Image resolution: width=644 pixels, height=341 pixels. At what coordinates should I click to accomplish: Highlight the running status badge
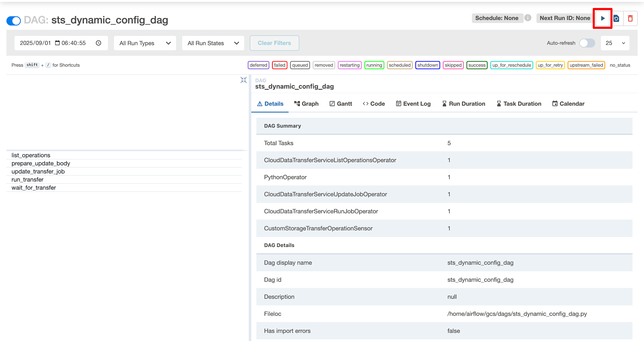(x=374, y=65)
